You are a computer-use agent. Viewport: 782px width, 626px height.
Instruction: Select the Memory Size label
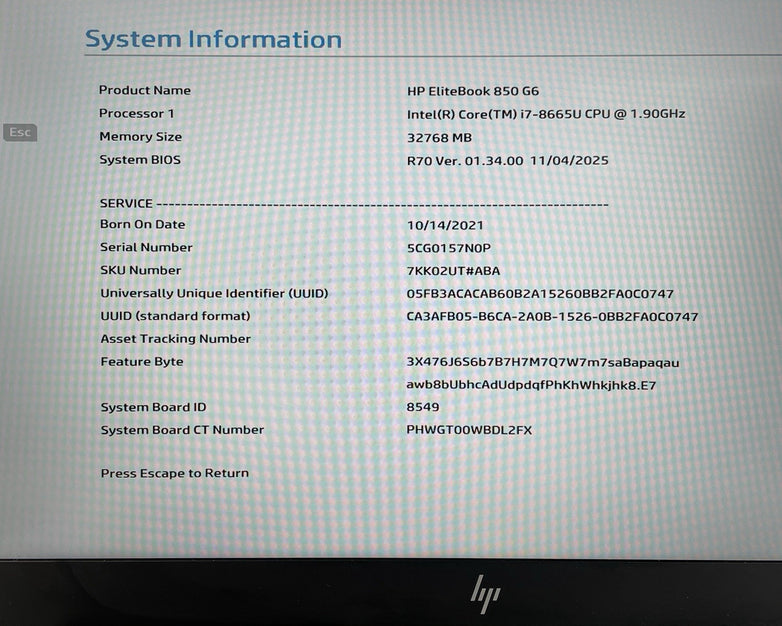141,137
